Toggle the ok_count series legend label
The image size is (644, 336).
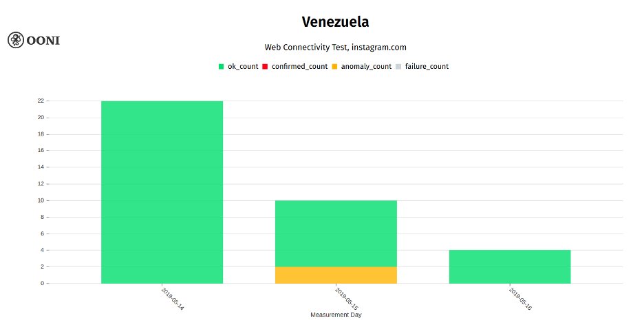[x=243, y=67]
